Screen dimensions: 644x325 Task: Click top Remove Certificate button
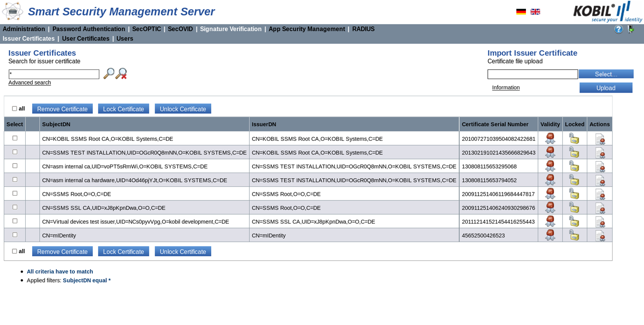click(62, 109)
